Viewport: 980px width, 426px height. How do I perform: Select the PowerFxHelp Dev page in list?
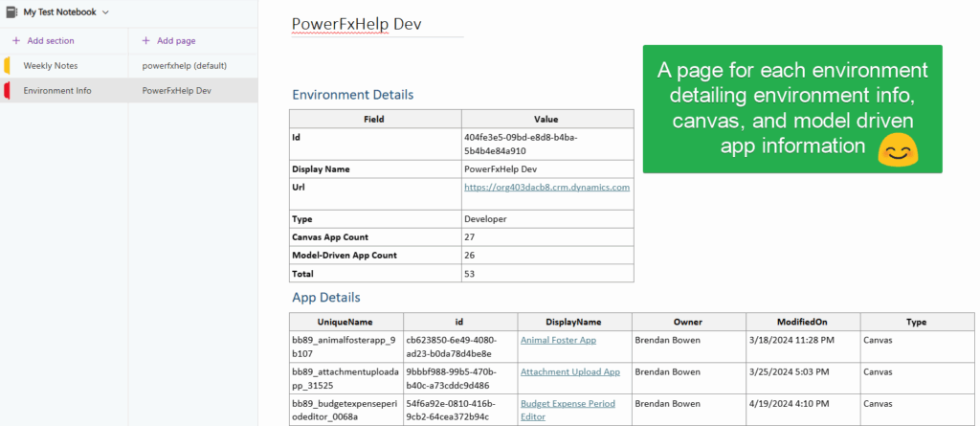[193, 91]
